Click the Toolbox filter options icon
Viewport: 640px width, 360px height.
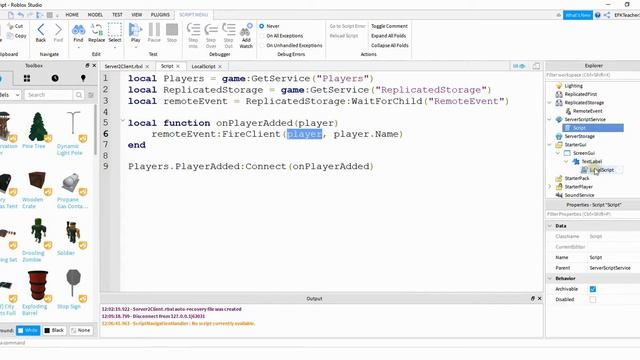click(x=91, y=95)
